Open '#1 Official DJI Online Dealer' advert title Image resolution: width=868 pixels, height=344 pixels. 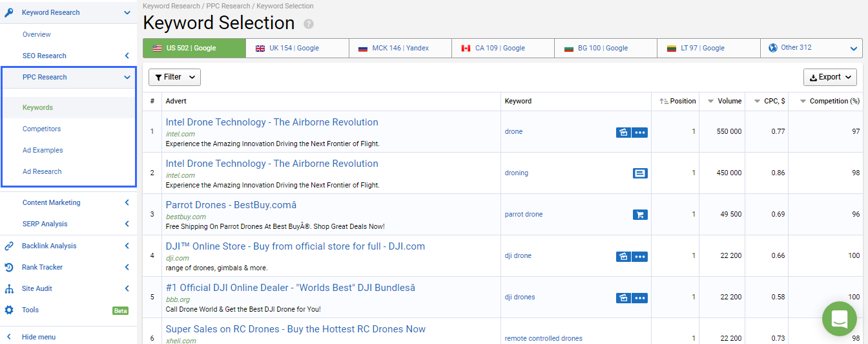point(291,288)
